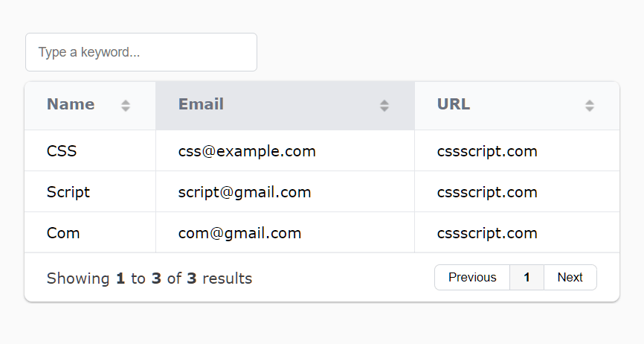
Task: Click cssscript.com in the CSS row
Action: coord(517,151)
